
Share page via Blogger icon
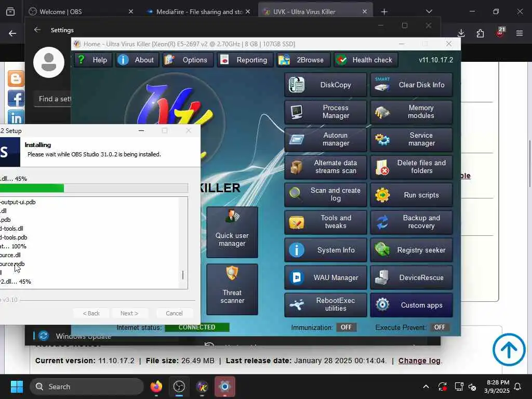[x=16, y=78]
